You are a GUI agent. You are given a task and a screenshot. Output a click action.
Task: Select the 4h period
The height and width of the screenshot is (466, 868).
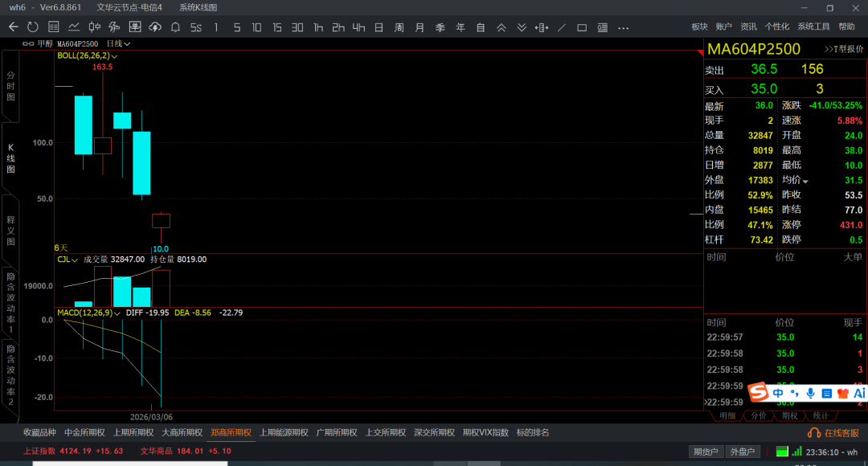pos(358,27)
